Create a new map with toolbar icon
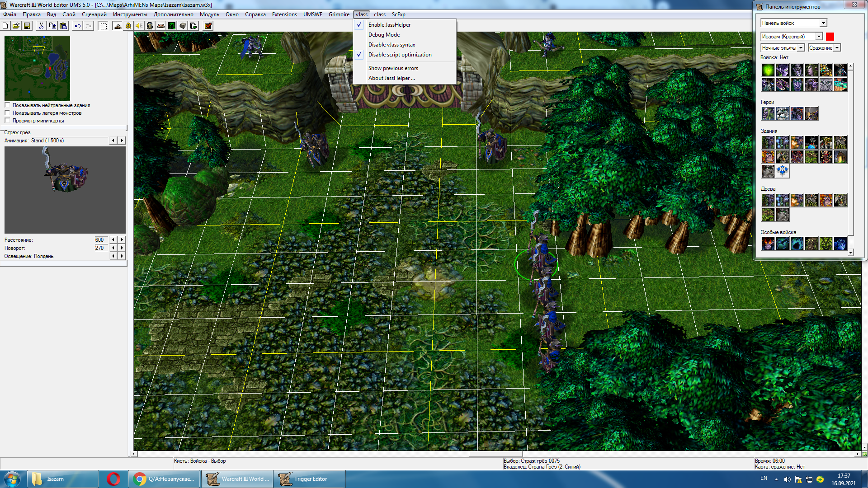Viewport: 868px width, 488px height. pos(5,26)
